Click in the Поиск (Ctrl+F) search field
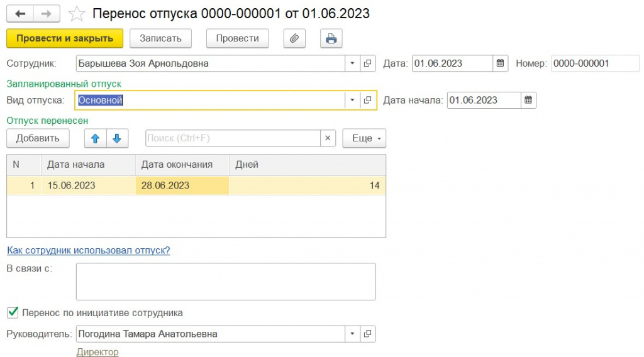The height and width of the screenshot is (357, 644). [233, 138]
